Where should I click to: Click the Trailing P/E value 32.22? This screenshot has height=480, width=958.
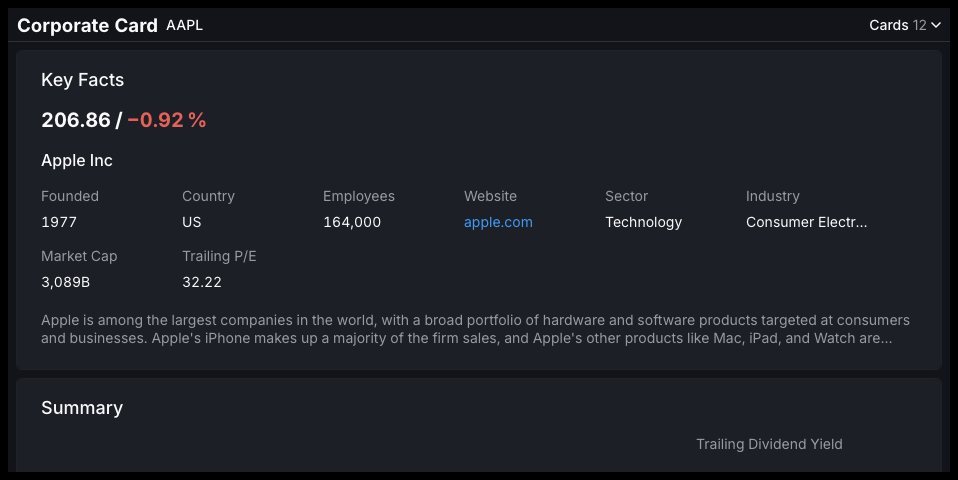click(202, 282)
